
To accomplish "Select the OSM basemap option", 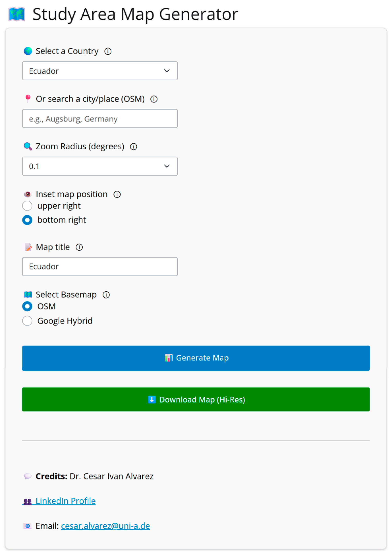I will 27,306.
